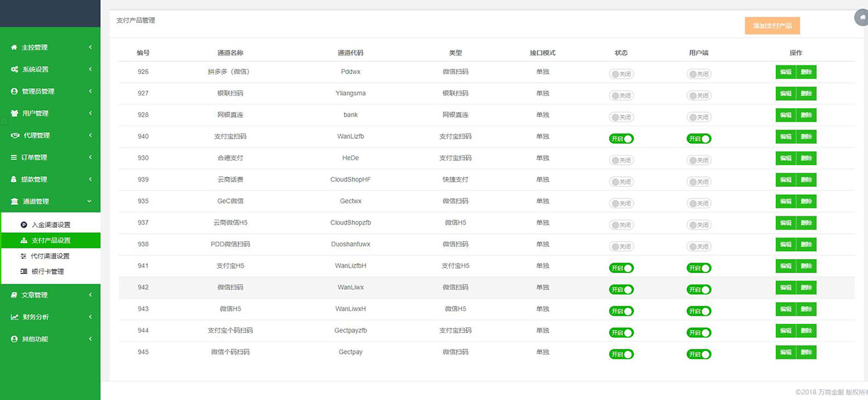
Task: Toggle 用户端 switch for 银联扫码
Action: click(699, 95)
